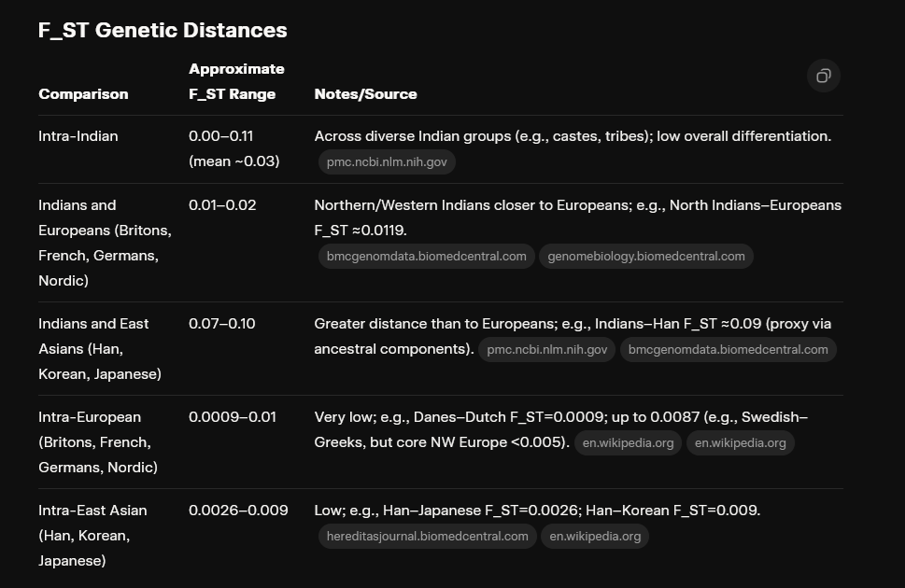The width and height of the screenshot is (905, 588).
Task: Select the 0.0026–0.009 range value
Action: 238,511
